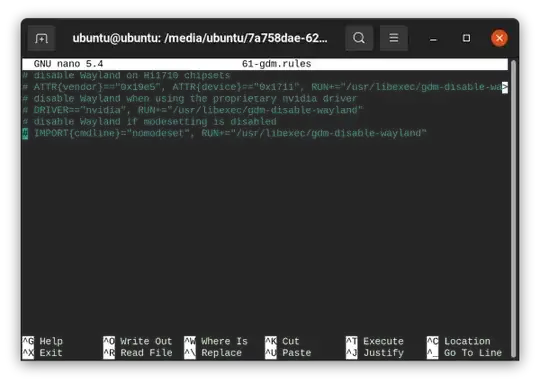Click the ^T Execute shortcut
This screenshot has width=540, height=384.
(375, 341)
